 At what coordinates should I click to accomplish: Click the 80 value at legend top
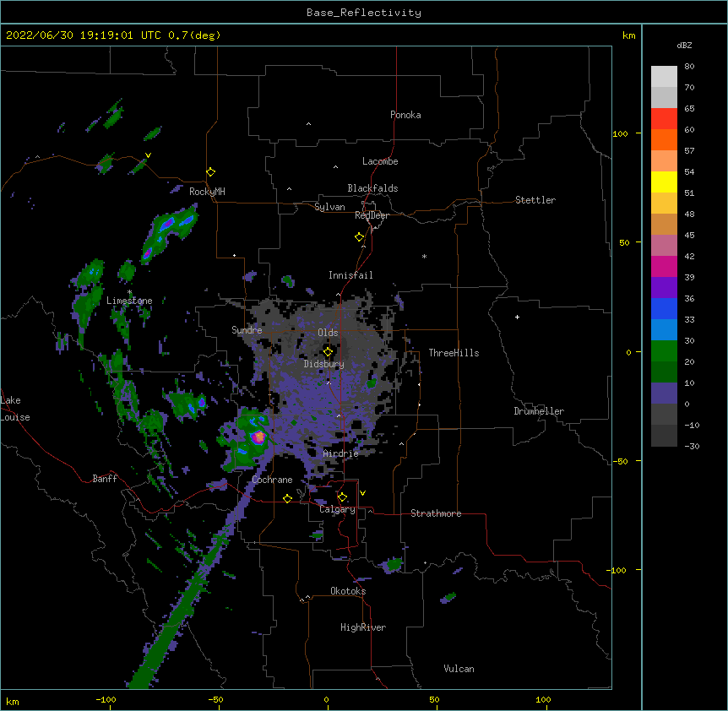[x=689, y=67]
